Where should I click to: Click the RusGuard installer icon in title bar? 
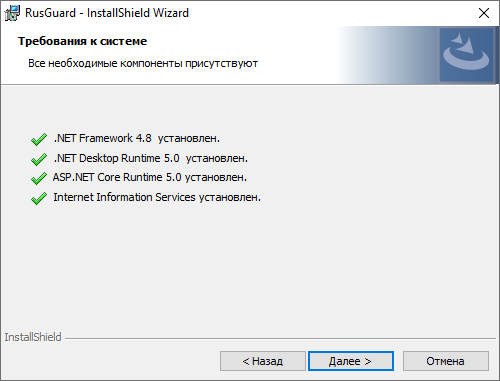pos(12,13)
